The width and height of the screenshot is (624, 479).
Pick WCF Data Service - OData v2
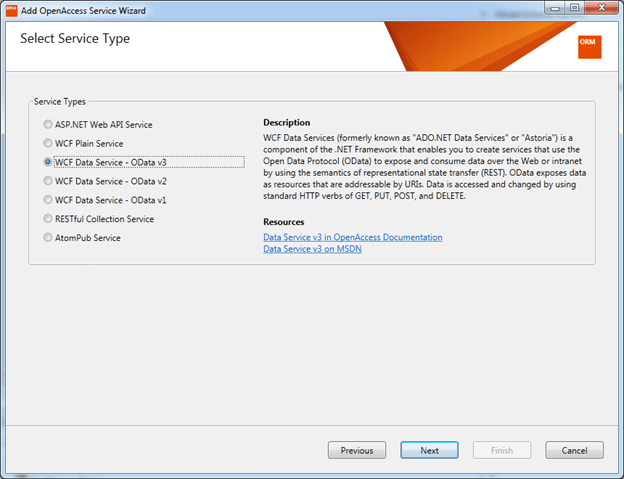coord(48,181)
